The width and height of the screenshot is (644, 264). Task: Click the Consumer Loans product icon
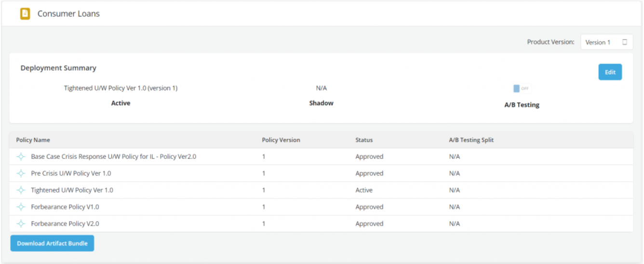[25, 14]
